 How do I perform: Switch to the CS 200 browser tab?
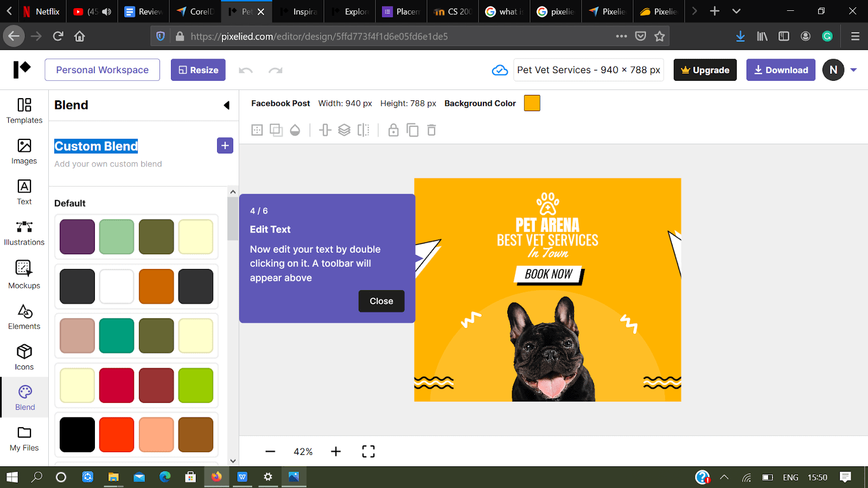point(453,11)
